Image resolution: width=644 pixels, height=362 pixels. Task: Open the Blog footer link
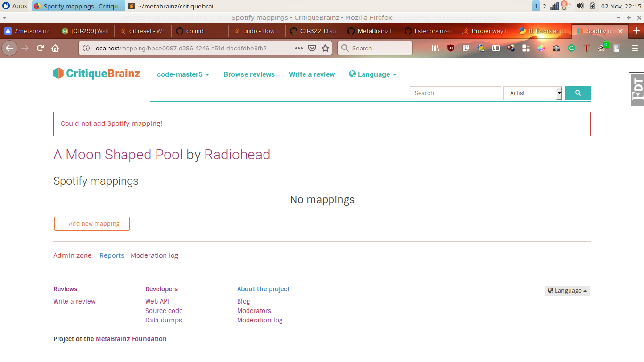(x=243, y=301)
